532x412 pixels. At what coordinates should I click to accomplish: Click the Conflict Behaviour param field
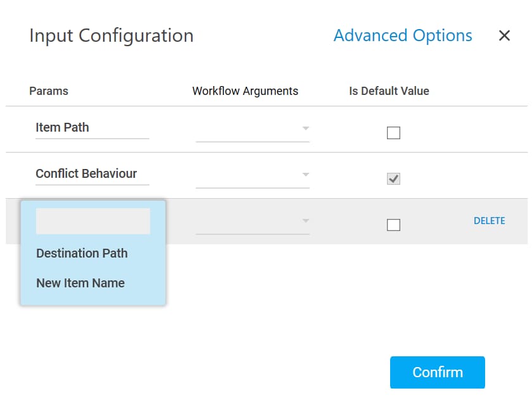point(92,173)
